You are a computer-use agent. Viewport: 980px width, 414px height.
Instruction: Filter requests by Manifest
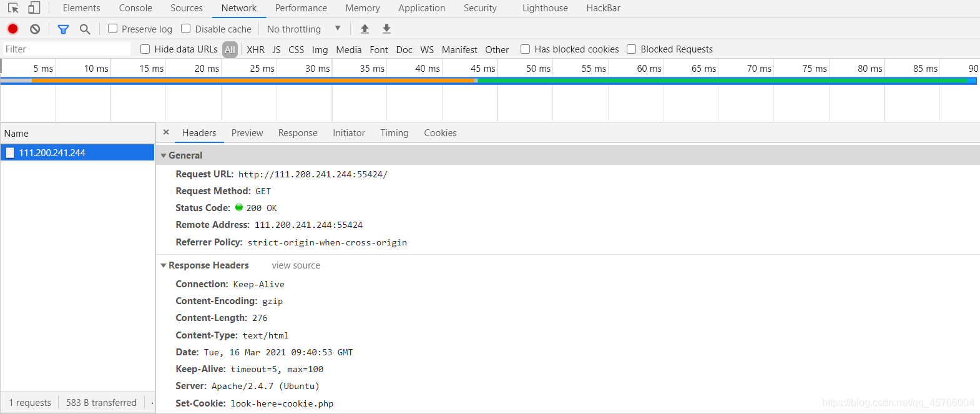pos(459,49)
